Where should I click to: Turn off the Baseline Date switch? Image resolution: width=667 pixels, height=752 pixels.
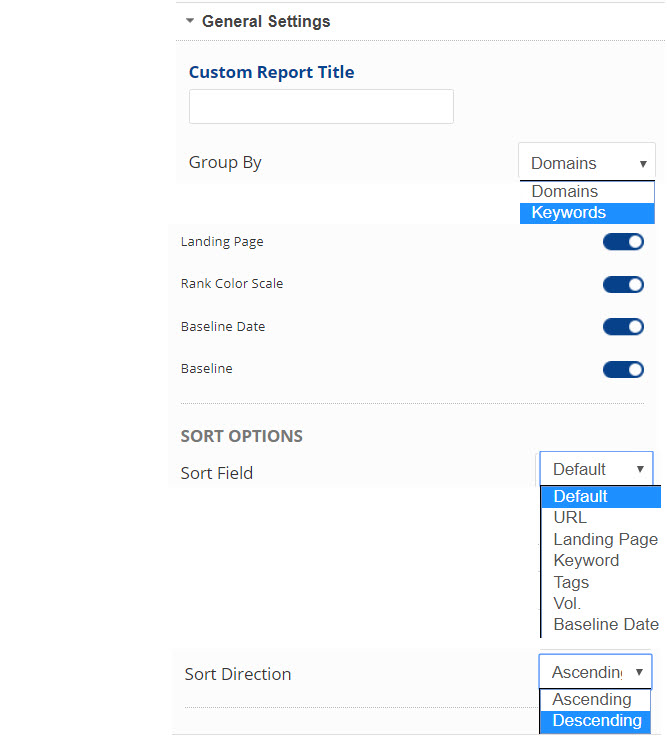click(623, 327)
